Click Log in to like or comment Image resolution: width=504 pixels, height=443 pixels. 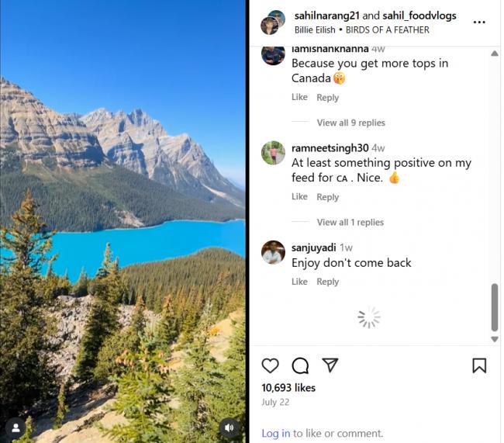[275, 433]
